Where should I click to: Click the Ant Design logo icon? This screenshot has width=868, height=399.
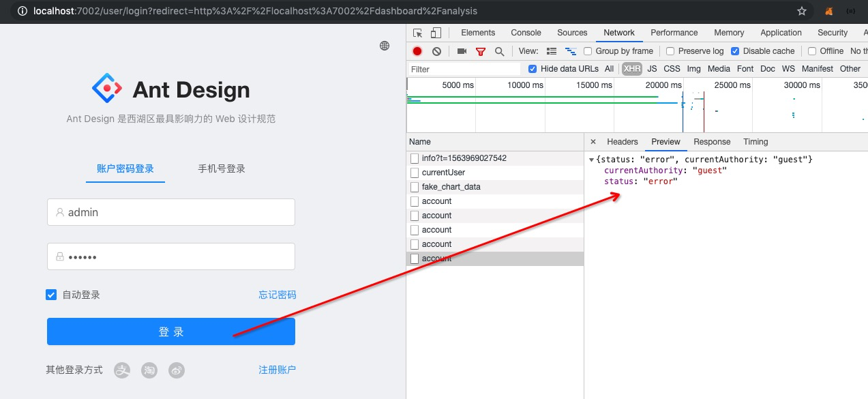[x=107, y=88]
